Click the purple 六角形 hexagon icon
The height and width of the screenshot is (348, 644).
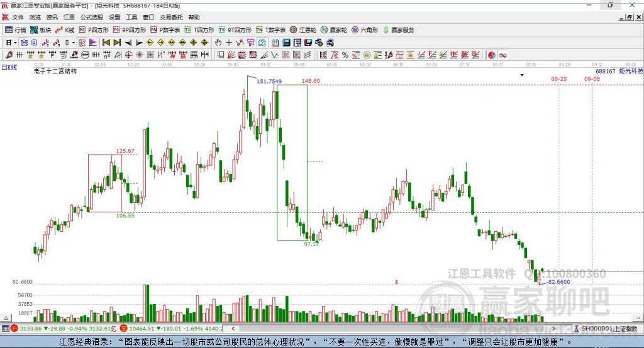(355, 30)
